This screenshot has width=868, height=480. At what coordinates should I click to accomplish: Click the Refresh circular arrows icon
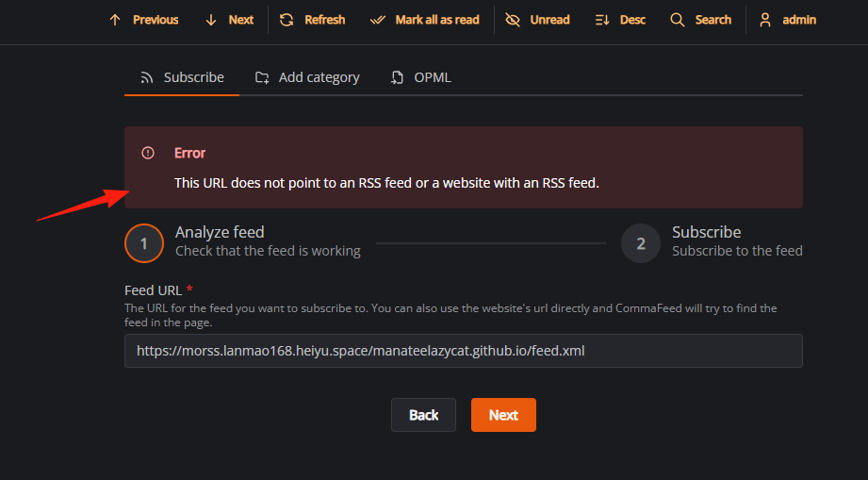(x=287, y=20)
